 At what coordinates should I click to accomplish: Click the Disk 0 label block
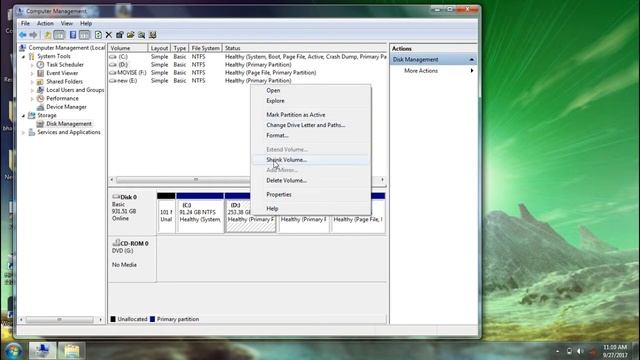pos(132,212)
